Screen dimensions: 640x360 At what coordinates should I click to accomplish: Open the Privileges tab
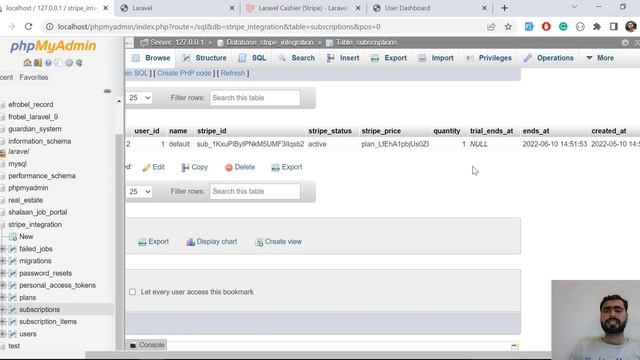point(489,58)
